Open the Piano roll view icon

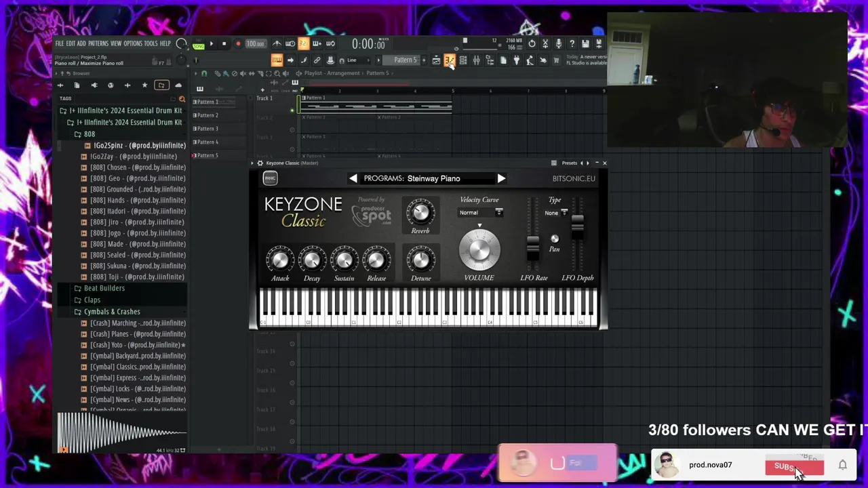[x=449, y=61]
